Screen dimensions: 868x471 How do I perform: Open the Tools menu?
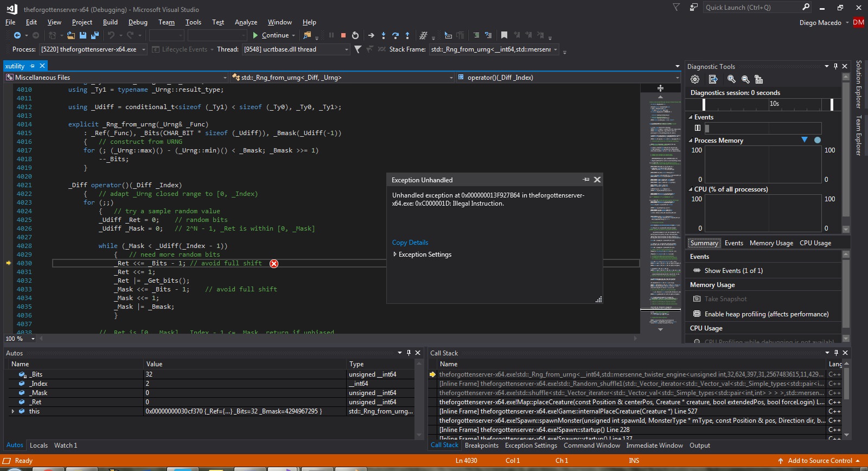193,22
